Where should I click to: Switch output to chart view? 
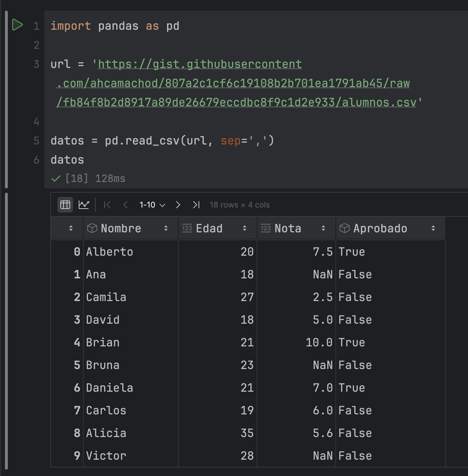point(84,205)
